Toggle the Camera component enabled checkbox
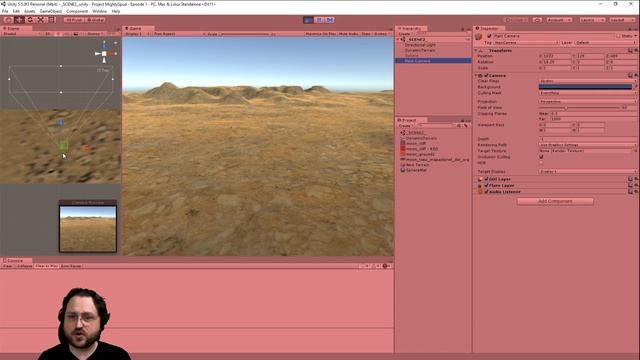Screen dimensions: 640x360 click(486, 76)
